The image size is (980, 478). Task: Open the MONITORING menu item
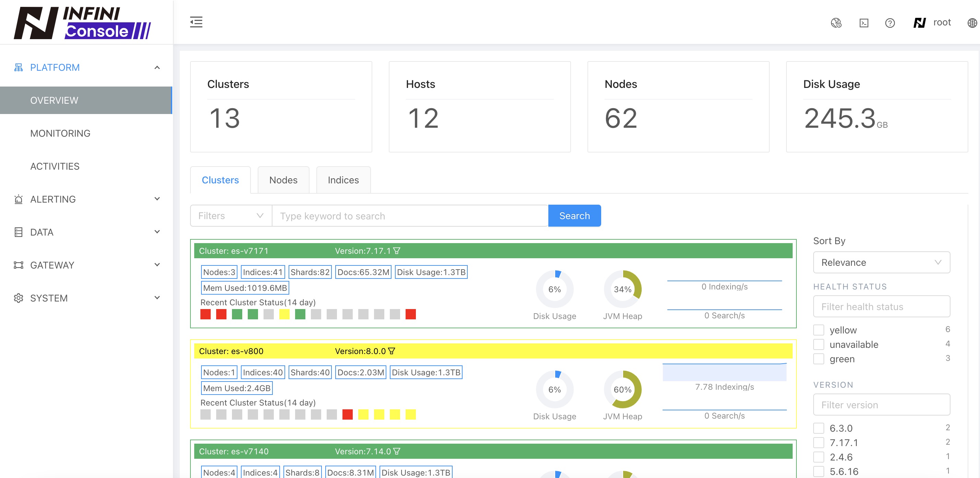click(60, 133)
